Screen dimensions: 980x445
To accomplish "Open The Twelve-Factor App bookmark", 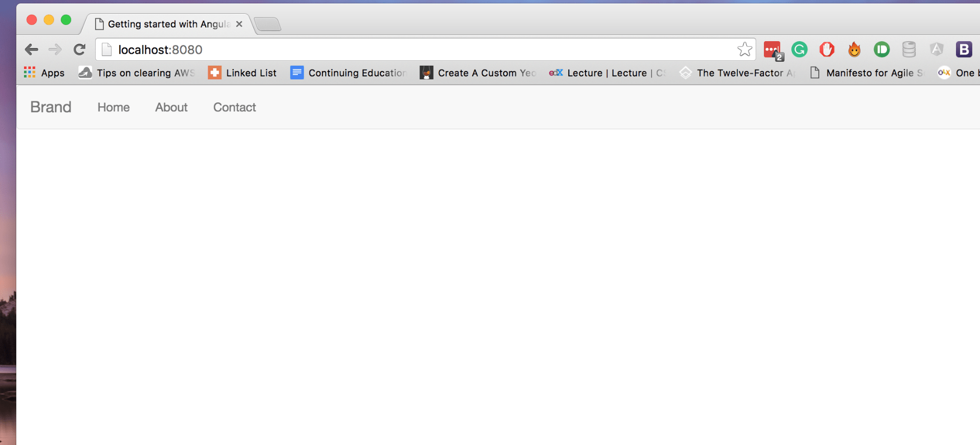I will [737, 73].
